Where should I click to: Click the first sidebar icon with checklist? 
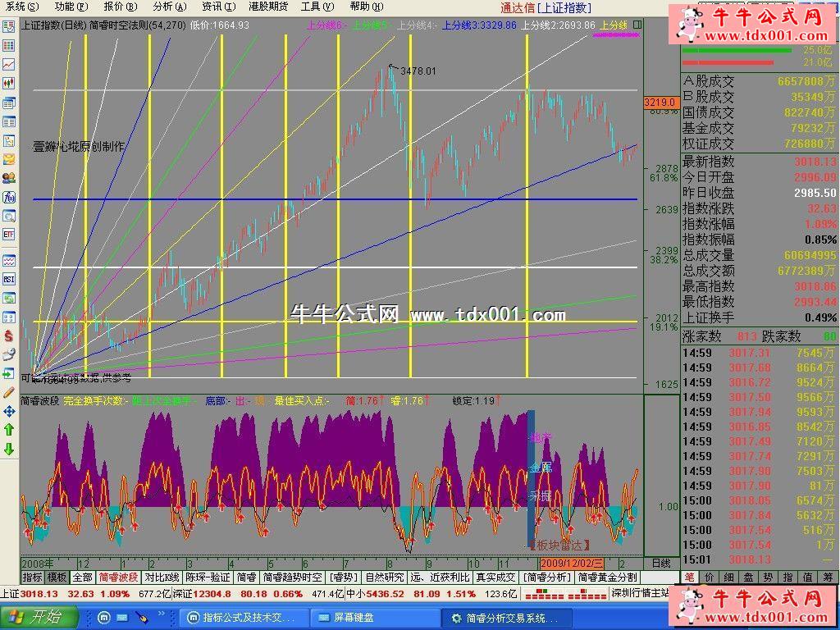[8, 26]
